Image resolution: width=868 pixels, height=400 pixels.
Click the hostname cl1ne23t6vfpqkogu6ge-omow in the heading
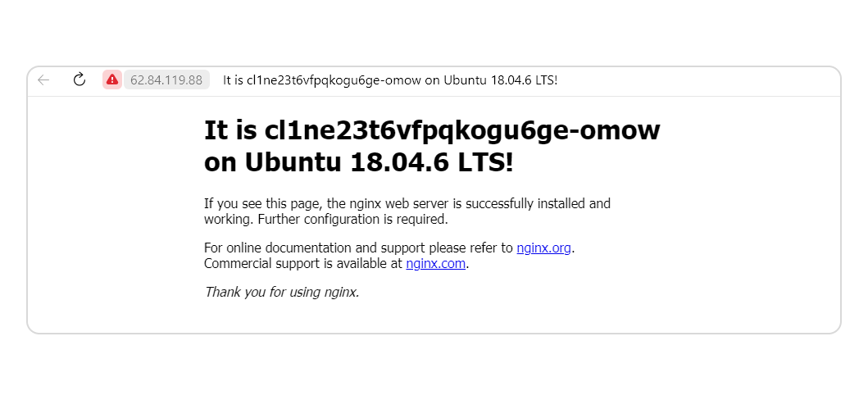click(462, 130)
